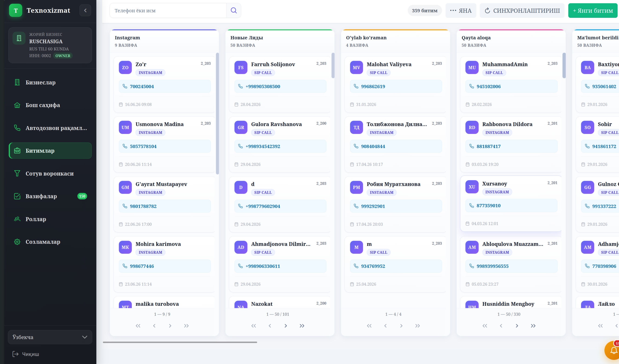Click the 359 битим counter badge
Image resolution: width=619 pixels, height=364 pixels.
(x=425, y=11)
